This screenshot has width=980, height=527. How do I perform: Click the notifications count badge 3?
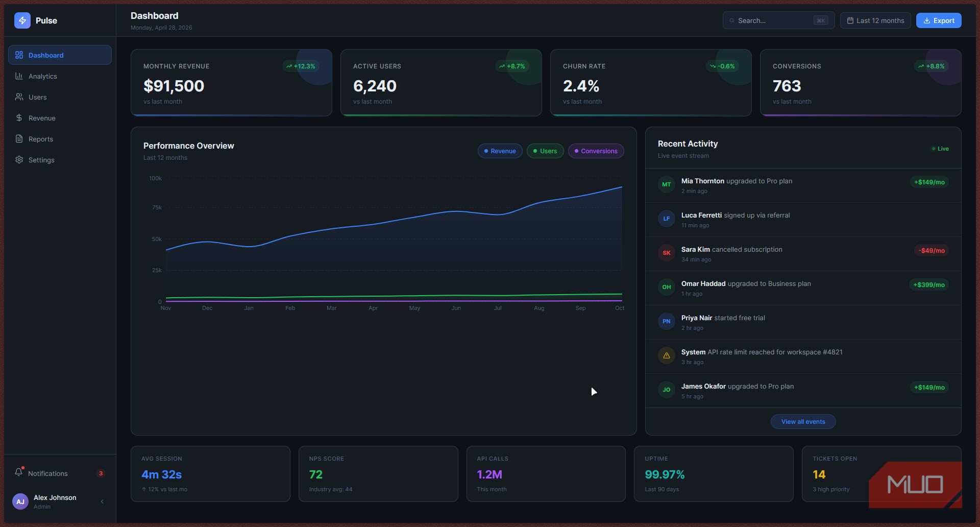(x=101, y=473)
